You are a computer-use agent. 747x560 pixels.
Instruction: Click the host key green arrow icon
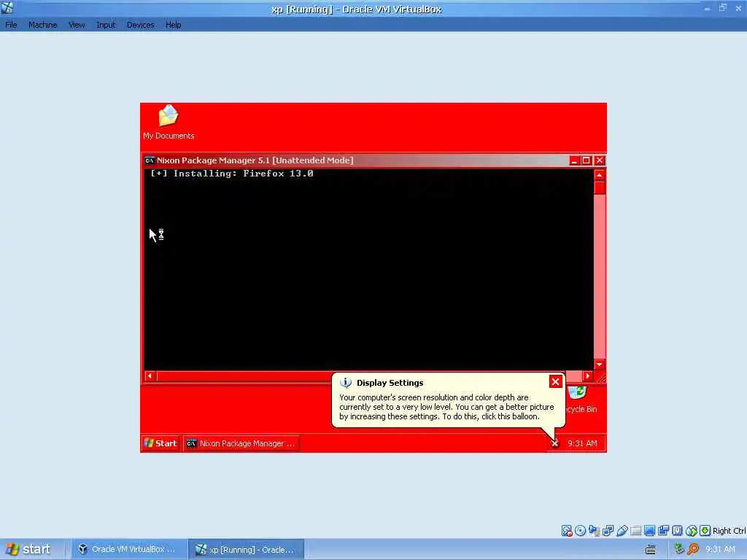pyautogui.click(x=705, y=531)
